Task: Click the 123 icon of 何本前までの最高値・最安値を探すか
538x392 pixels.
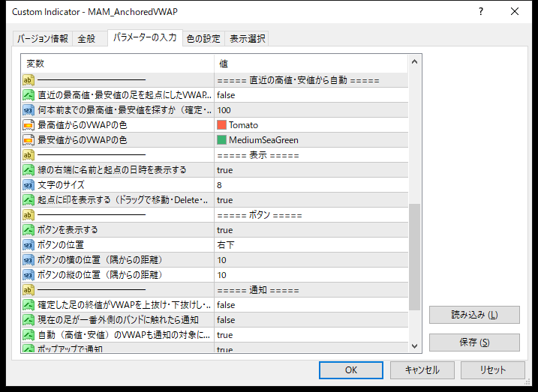Action: 29,110
